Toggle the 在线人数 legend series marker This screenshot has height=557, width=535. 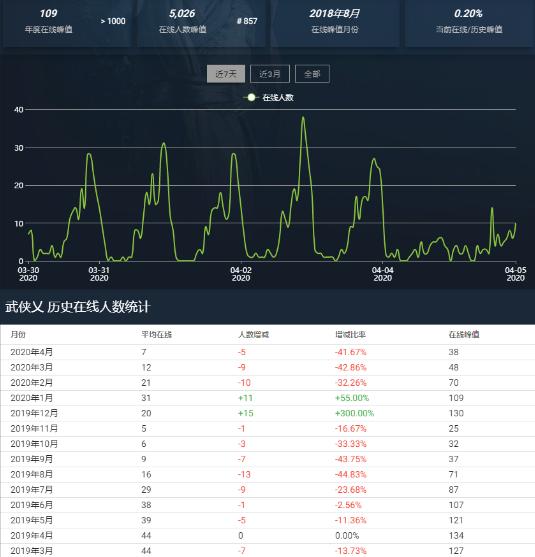(x=251, y=97)
